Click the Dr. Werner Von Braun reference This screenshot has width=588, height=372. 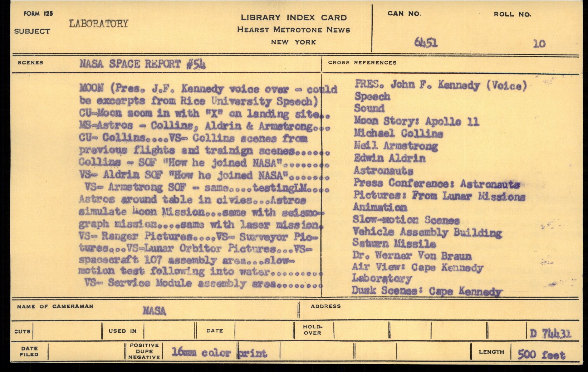[x=412, y=256]
